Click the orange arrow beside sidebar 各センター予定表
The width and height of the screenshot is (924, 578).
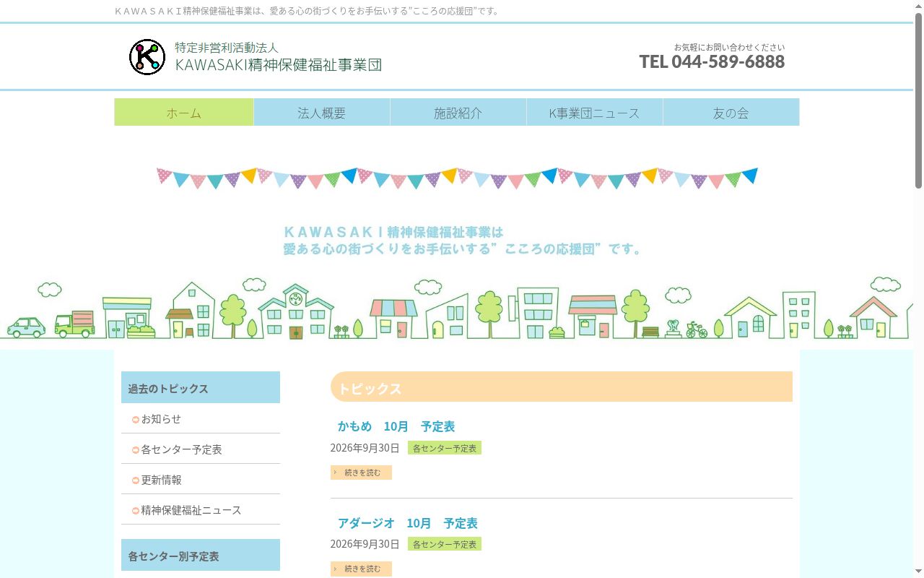[136, 450]
